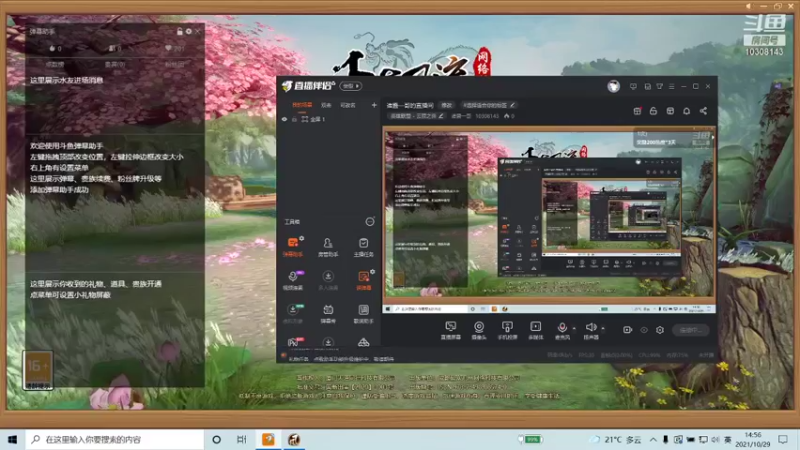This screenshot has width=800, height=450.
Task: Open Task View on taskbar
Action: pyautogui.click(x=242, y=439)
